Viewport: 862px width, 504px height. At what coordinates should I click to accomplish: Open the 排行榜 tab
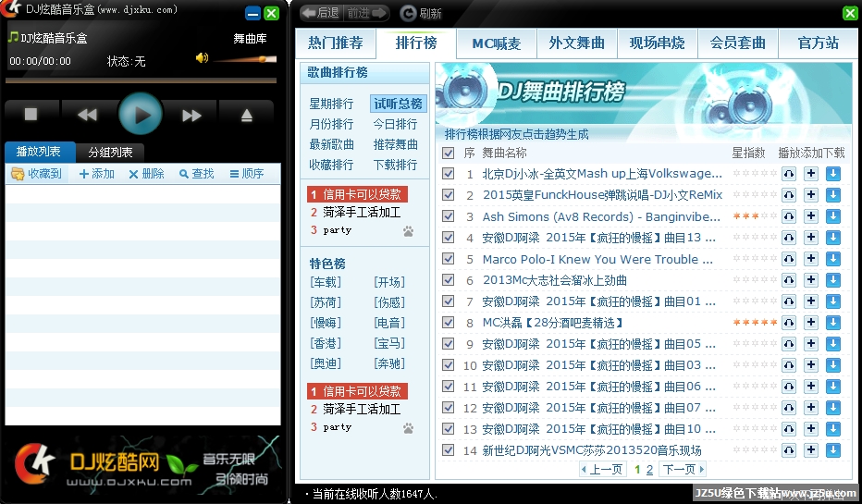416,43
